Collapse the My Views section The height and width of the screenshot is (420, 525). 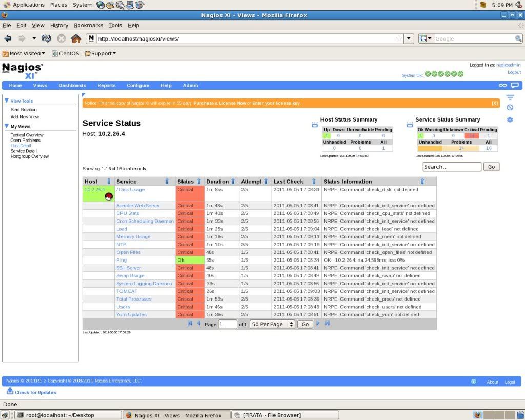point(7,126)
